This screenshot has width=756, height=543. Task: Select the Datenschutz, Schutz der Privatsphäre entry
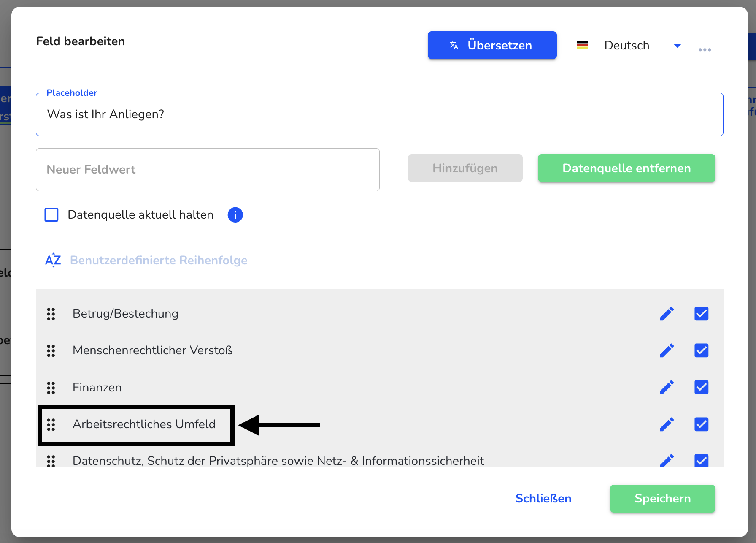point(278,461)
